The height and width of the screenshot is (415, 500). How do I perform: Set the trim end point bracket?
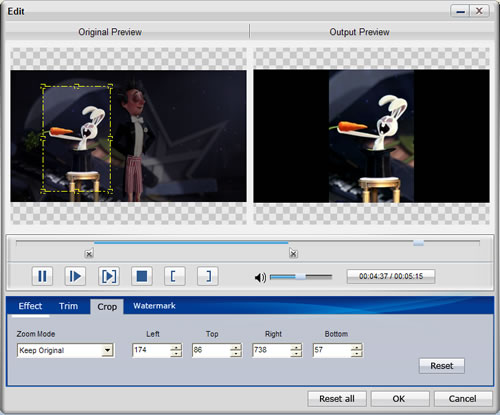[x=208, y=276]
